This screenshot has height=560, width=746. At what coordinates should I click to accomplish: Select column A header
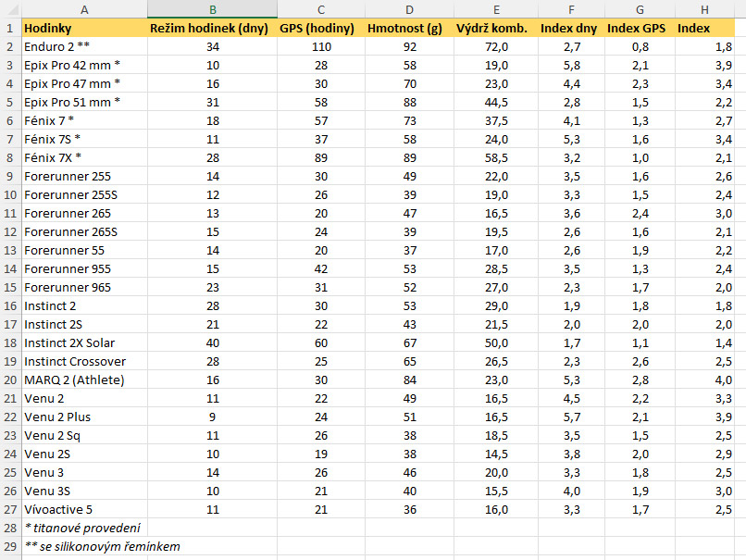click(84, 9)
